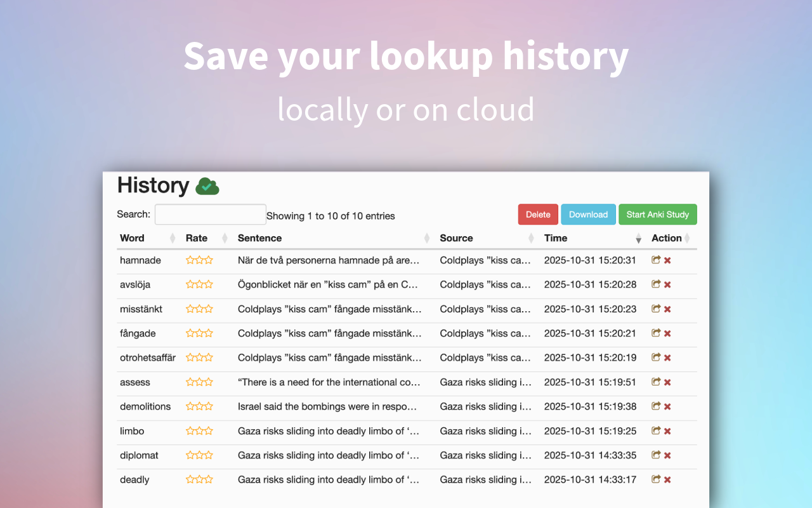
Task: Sort the table by Word column
Action: (x=132, y=238)
